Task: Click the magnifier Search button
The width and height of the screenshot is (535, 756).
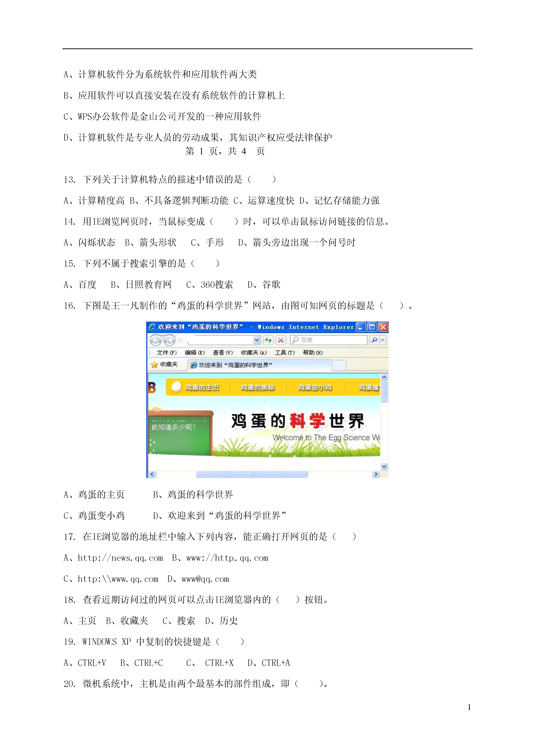Action: [374, 340]
